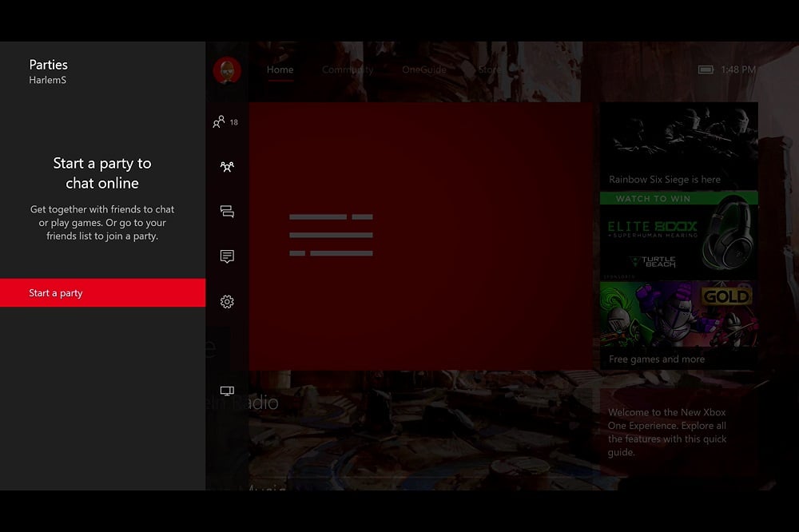
Task: Open HarlemS profile avatar
Action: [226, 70]
